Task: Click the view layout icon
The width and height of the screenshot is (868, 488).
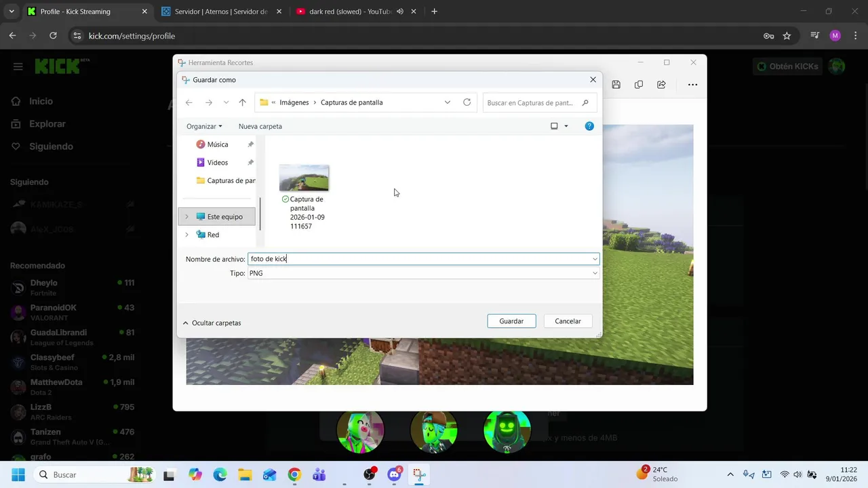Action: click(554, 126)
